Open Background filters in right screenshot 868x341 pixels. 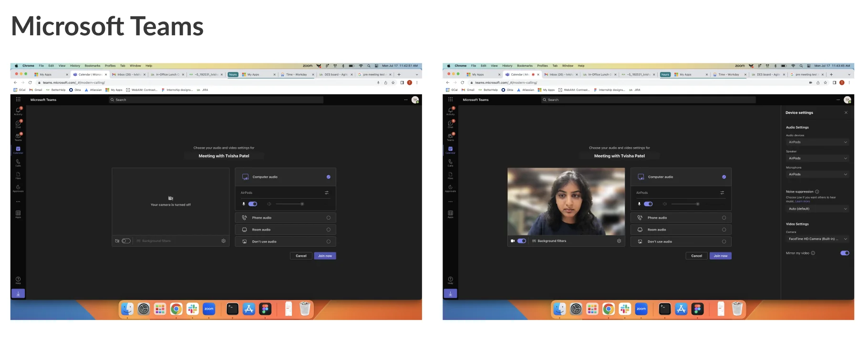pos(549,241)
